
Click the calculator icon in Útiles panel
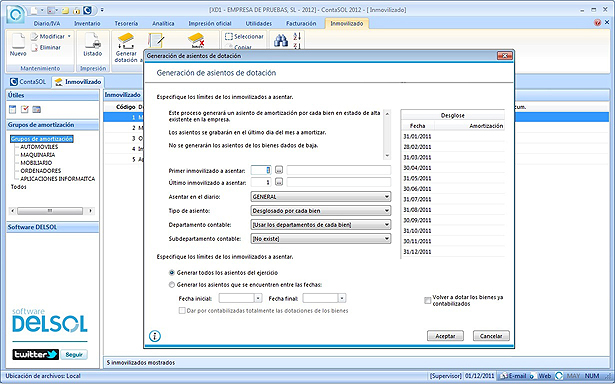(13, 109)
